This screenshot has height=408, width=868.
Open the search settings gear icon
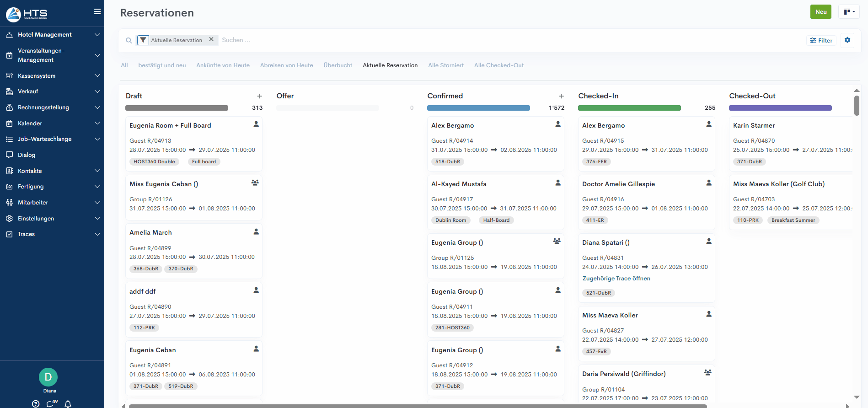pyautogui.click(x=847, y=40)
